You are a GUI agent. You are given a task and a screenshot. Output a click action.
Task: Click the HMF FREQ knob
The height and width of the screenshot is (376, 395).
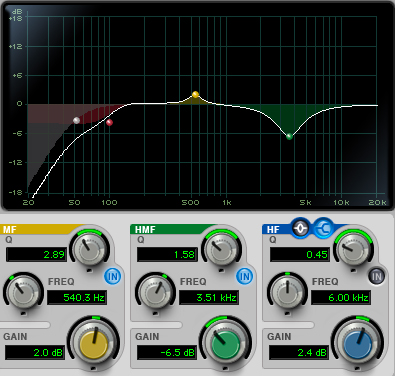155,292
